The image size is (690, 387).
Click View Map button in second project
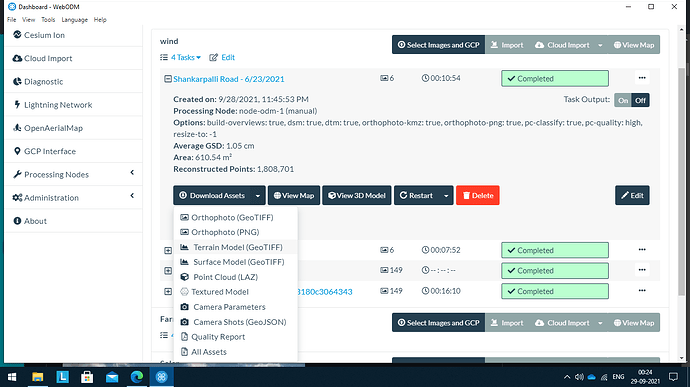(x=634, y=323)
